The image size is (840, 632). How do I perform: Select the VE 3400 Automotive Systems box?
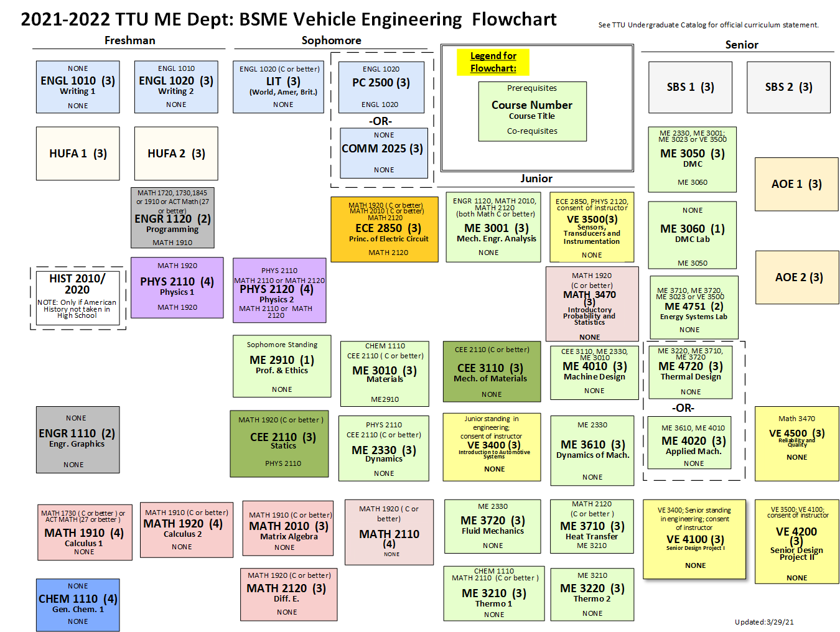[x=492, y=447]
